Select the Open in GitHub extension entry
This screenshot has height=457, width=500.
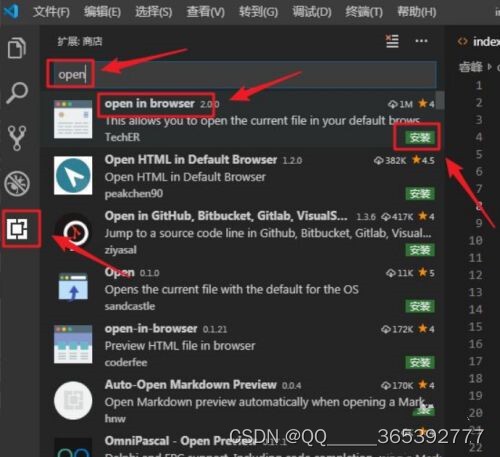click(x=243, y=233)
